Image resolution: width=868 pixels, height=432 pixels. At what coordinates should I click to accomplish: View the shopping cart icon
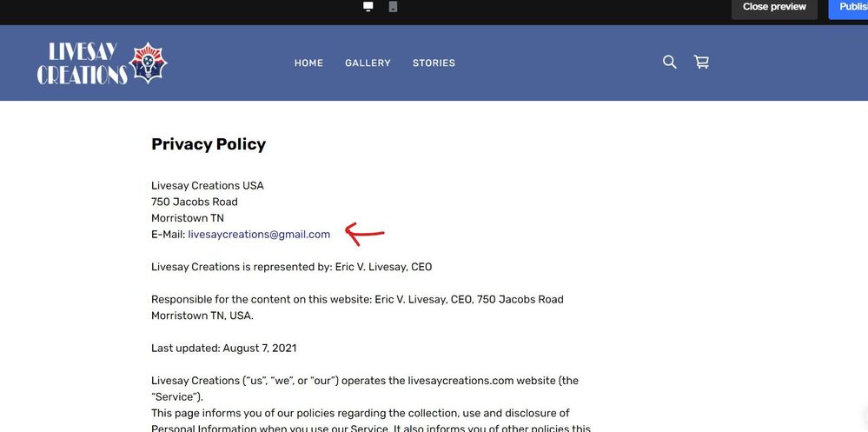click(x=701, y=62)
